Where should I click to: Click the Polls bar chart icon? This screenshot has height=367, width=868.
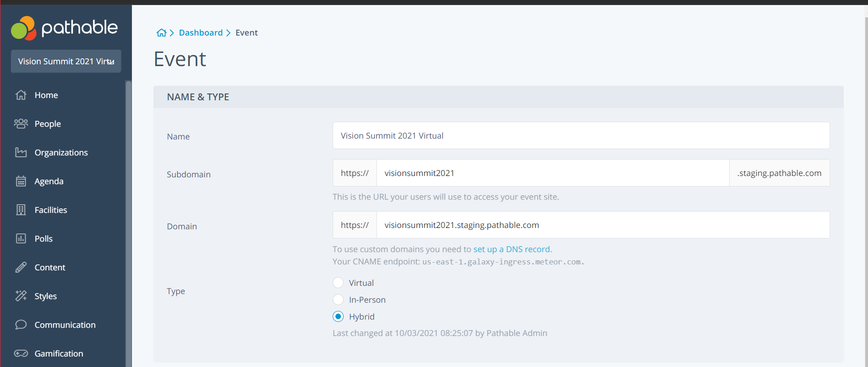point(21,238)
